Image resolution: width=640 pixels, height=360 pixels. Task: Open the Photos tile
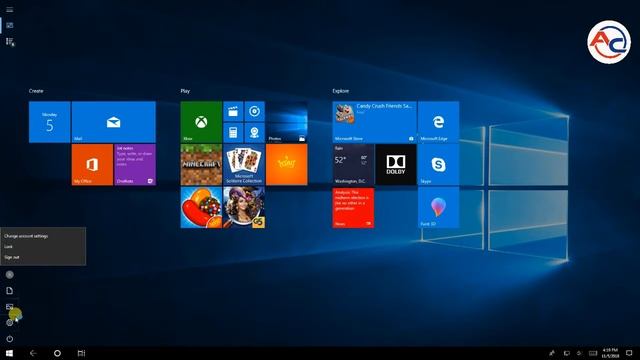287,122
